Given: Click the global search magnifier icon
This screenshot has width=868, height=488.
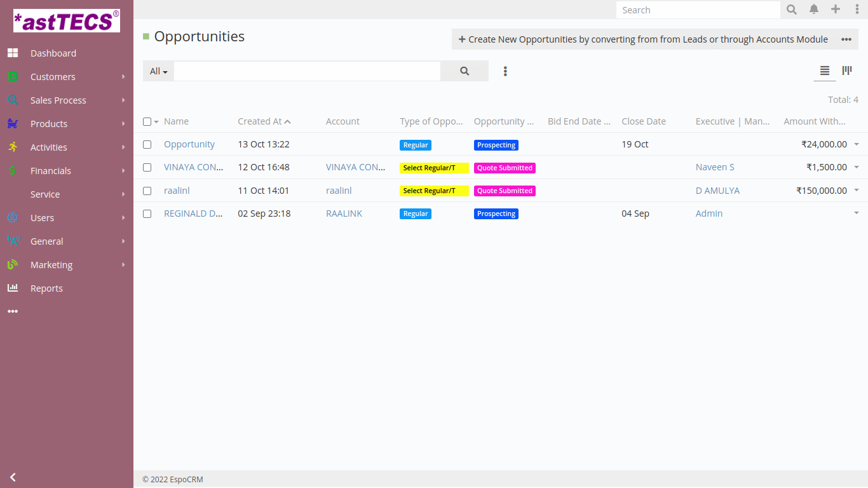Looking at the screenshot, I should (792, 10).
